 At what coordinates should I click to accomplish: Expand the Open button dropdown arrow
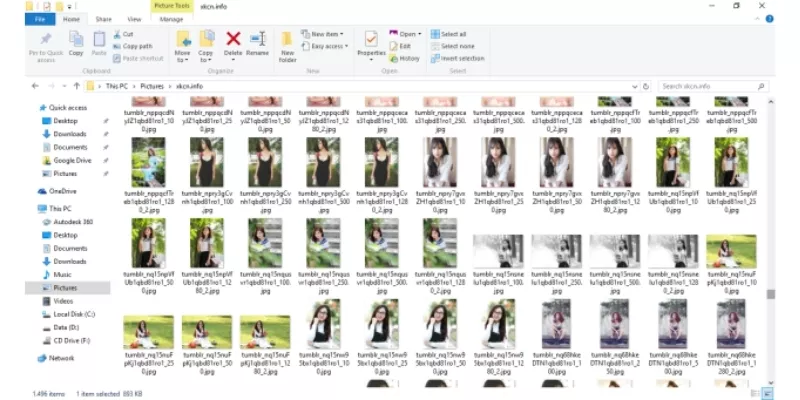pos(420,34)
